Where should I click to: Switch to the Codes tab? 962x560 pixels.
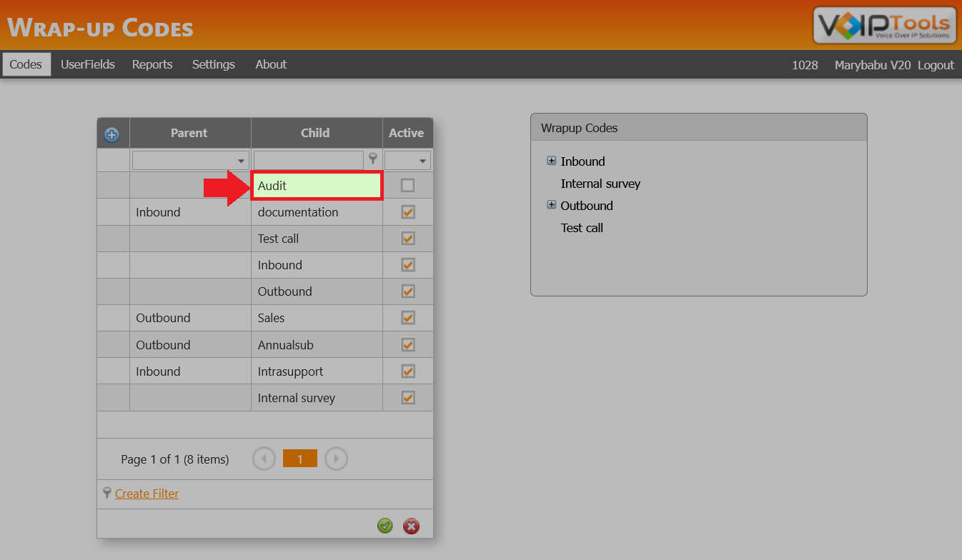(26, 64)
